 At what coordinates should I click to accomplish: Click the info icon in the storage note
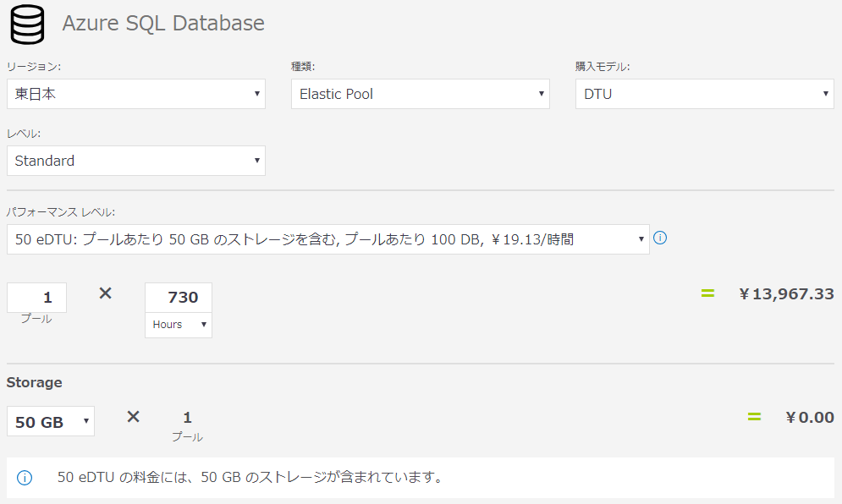click(25, 478)
